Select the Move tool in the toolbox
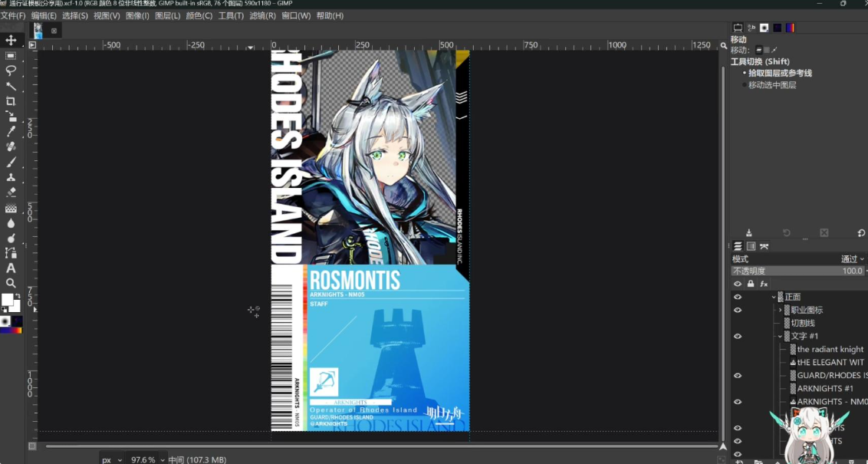Viewport: 868px width, 464px height. [11, 41]
